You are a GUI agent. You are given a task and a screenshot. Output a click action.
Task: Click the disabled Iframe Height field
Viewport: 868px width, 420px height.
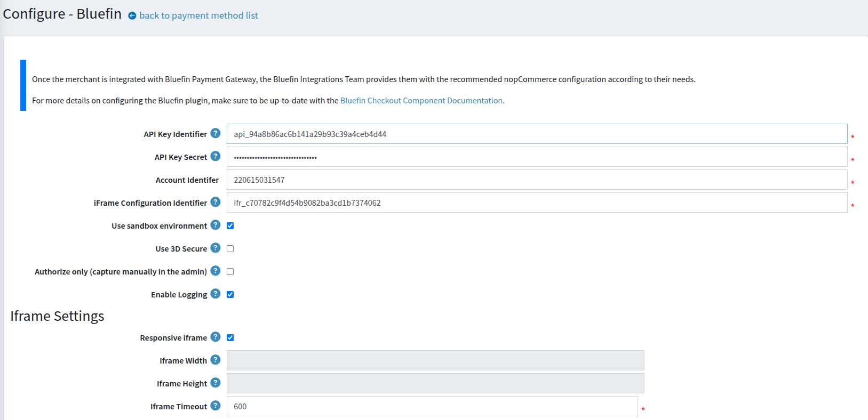pos(435,383)
